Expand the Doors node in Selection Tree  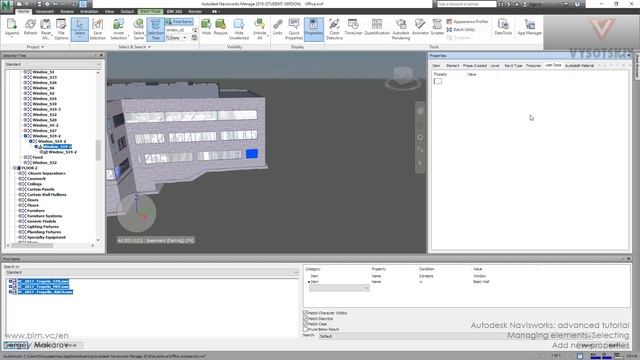pyautogui.click(x=20, y=200)
